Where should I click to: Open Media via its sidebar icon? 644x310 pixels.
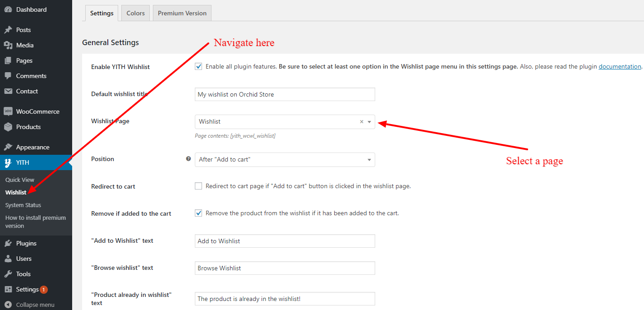tap(8, 45)
